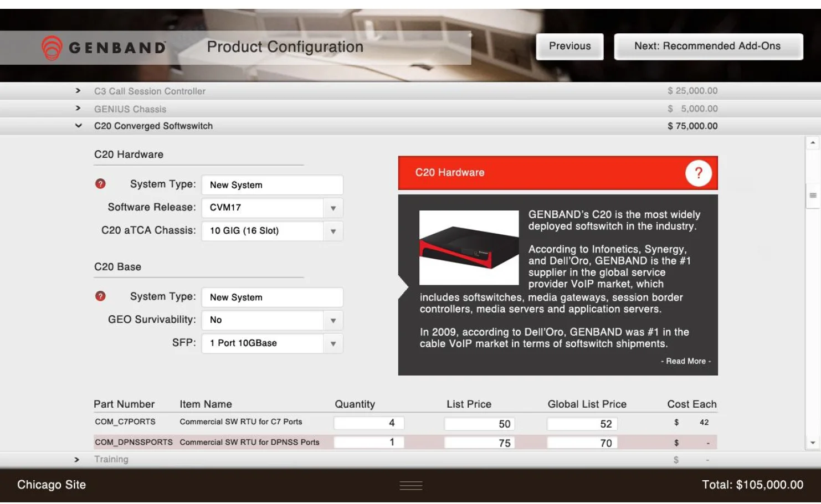Go to Previous step

569,47
